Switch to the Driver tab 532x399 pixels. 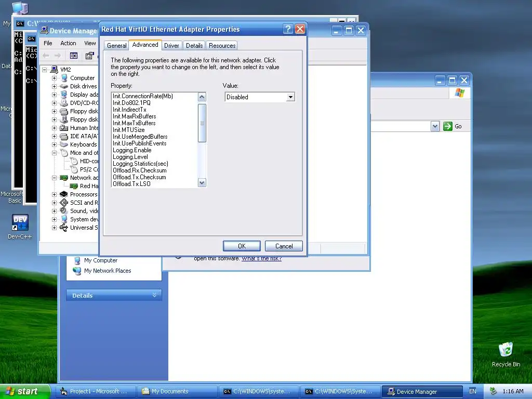click(171, 46)
